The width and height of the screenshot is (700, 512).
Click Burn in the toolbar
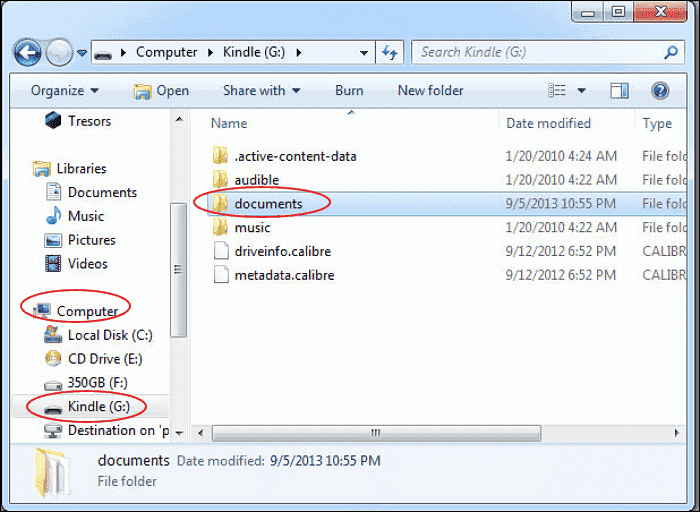coord(349,90)
